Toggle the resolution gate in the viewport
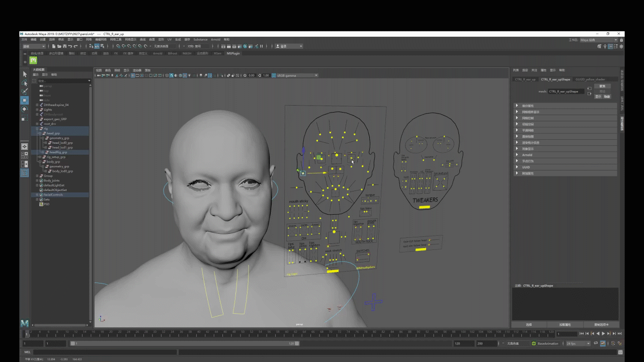 (141, 75)
